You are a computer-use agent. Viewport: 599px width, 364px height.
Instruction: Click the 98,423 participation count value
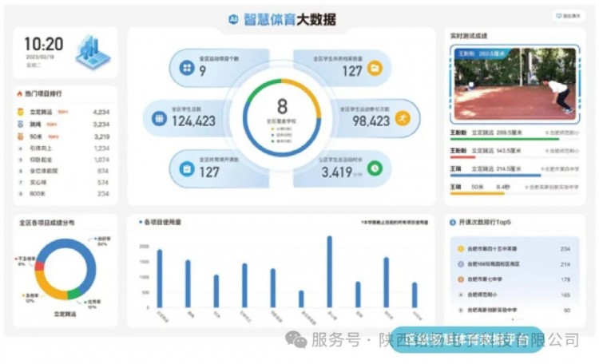371,121
